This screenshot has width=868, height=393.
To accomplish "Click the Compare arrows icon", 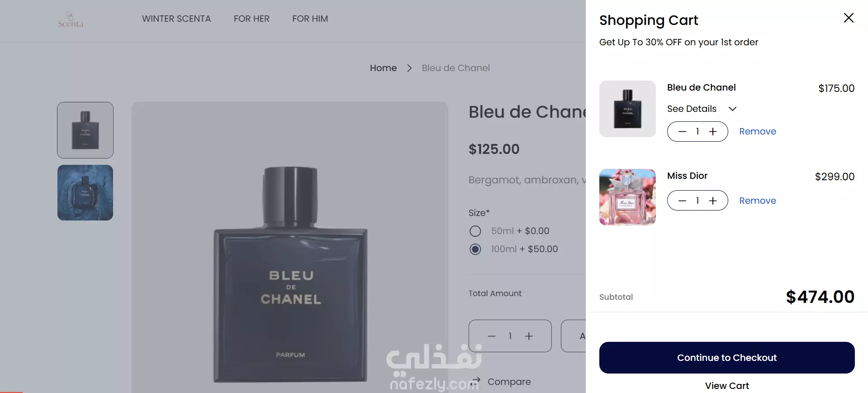I will point(475,382).
